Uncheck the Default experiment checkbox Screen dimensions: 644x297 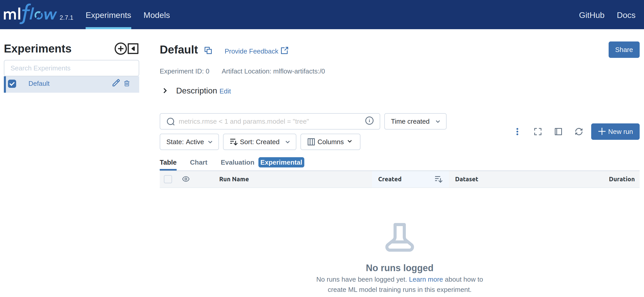click(12, 84)
